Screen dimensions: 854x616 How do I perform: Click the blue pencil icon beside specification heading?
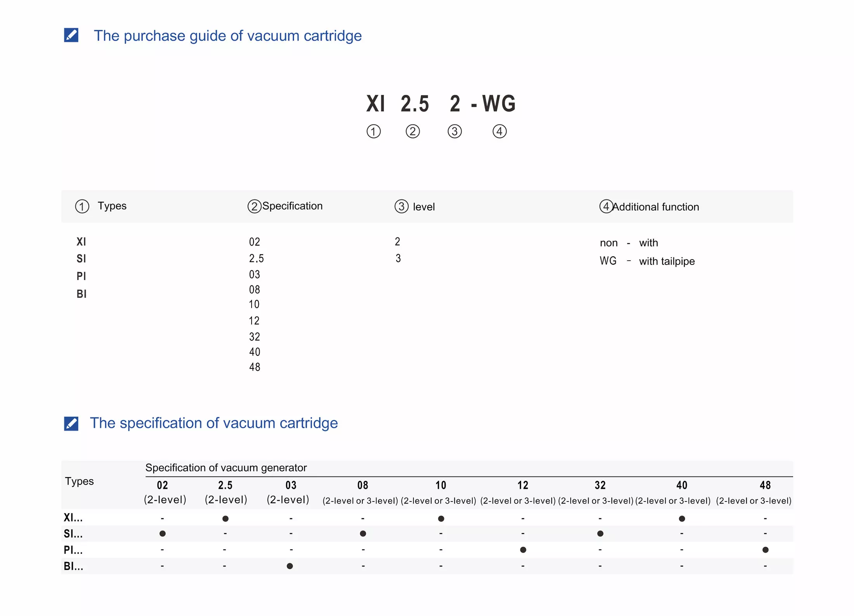point(71,423)
